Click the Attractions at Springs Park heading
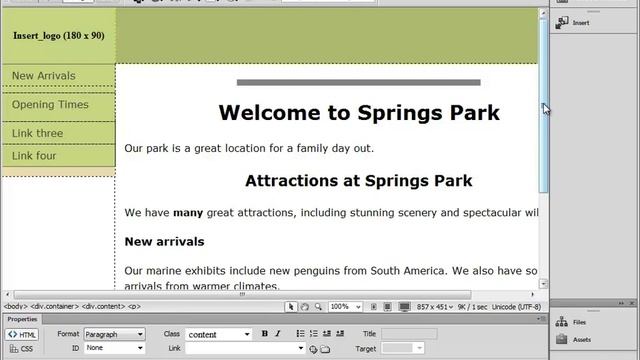Image resolution: width=640 pixels, height=360 pixels. tap(358, 180)
